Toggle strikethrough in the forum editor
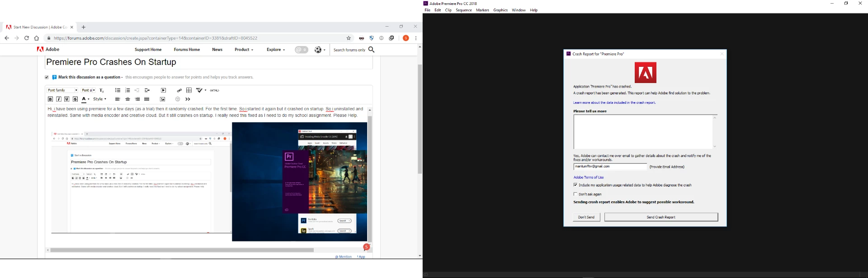Screen dimensions: 868x278 click(75, 99)
